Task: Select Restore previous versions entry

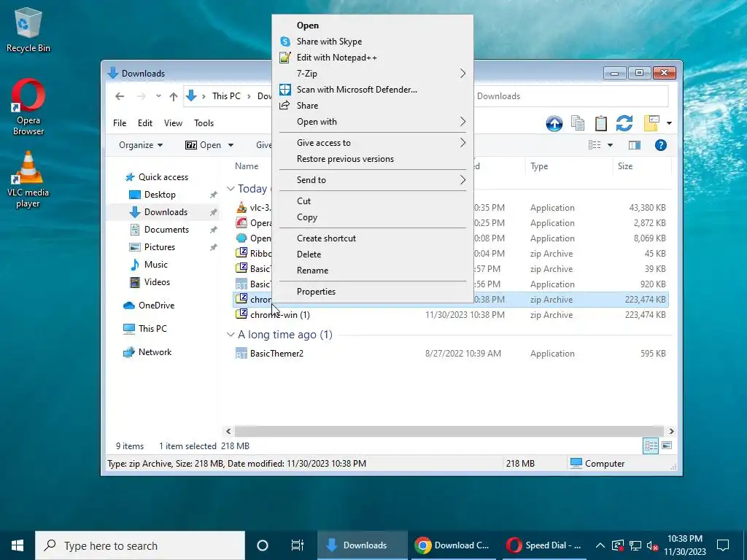Action: [373, 159]
